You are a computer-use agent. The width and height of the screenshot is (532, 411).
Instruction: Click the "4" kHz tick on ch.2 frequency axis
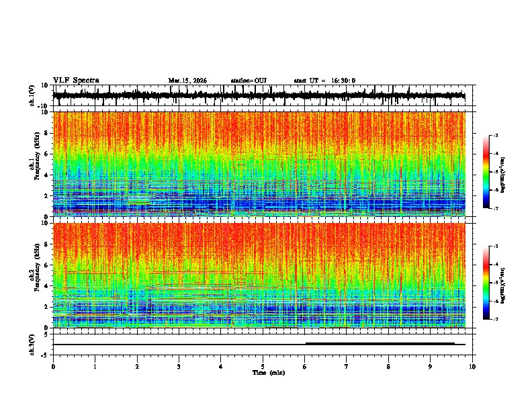[46, 286]
